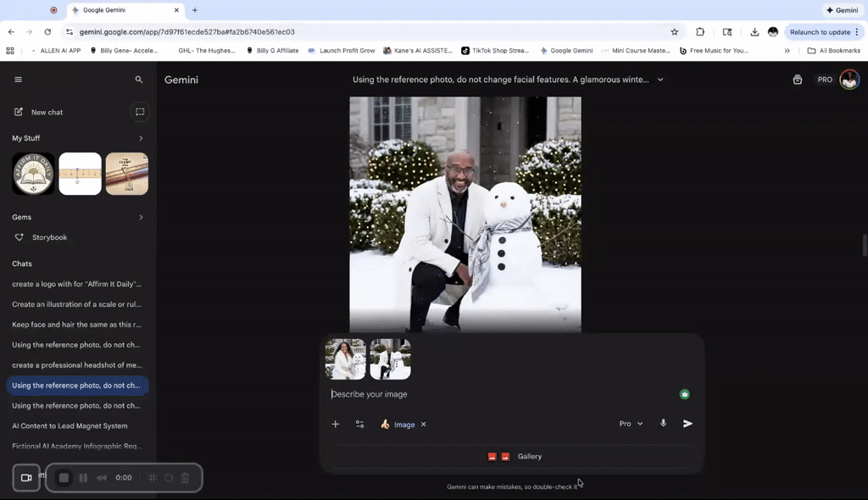868x500 pixels.
Task: Bookmark this page with star icon
Action: coord(674,32)
